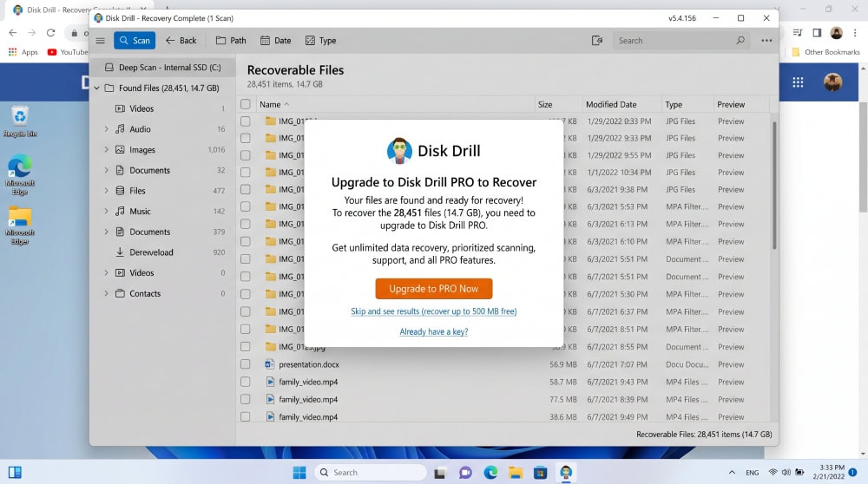Sort the file list by Name column
This screenshot has height=484, width=868.
270,104
